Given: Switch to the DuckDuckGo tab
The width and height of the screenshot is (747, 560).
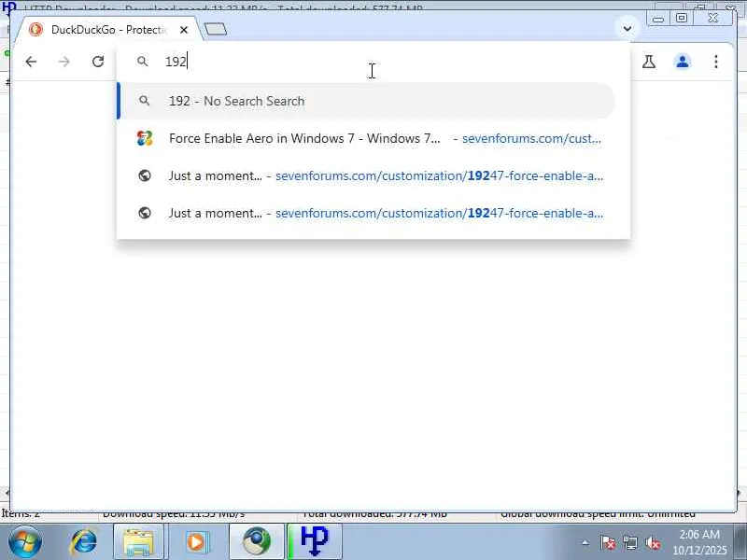Looking at the screenshot, I should [108, 30].
